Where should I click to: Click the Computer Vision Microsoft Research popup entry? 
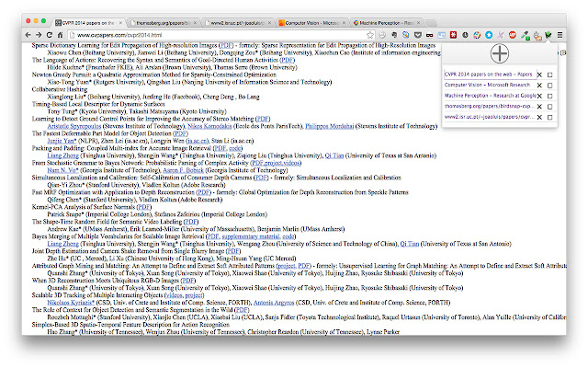486,84
